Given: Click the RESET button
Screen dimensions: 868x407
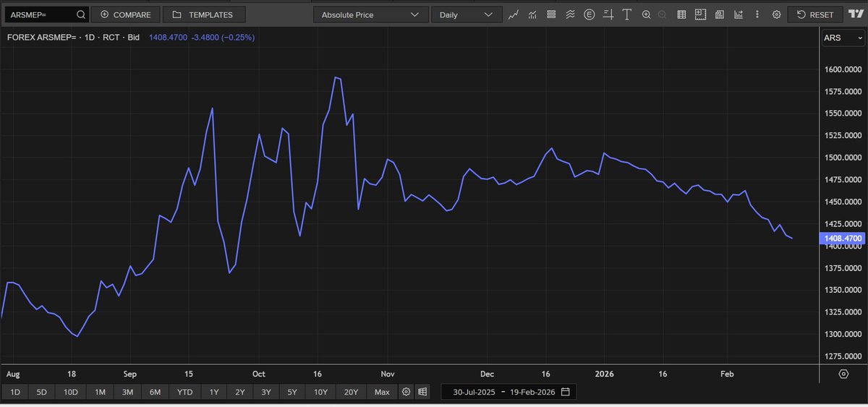Looking at the screenshot, I should click(x=814, y=14).
